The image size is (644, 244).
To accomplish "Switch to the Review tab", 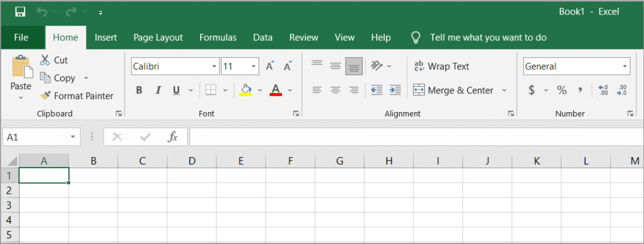I will click(x=304, y=37).
